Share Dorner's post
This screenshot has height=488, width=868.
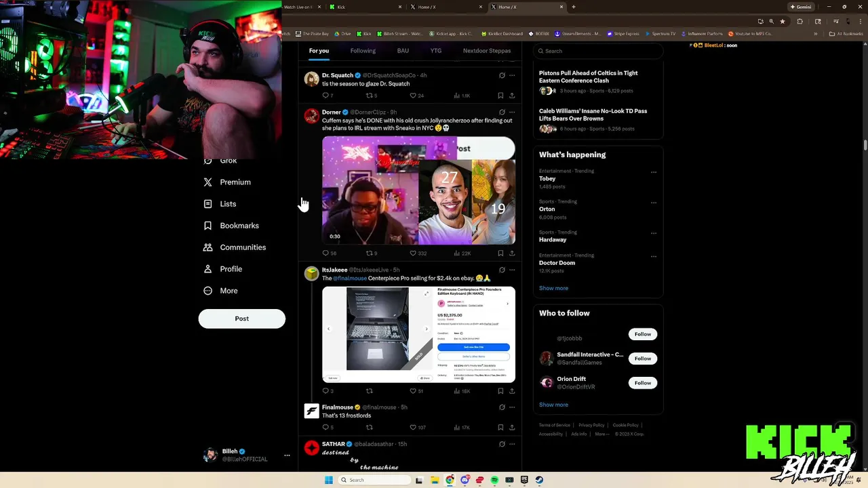(x=512, y=253)
